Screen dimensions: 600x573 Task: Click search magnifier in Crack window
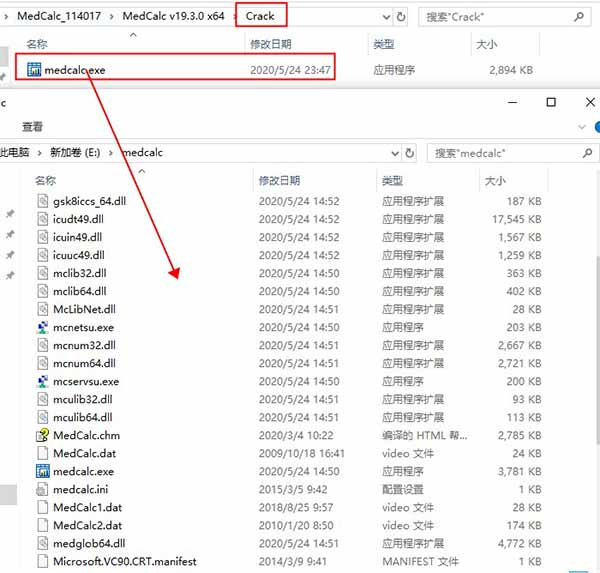tap(579, 17)
